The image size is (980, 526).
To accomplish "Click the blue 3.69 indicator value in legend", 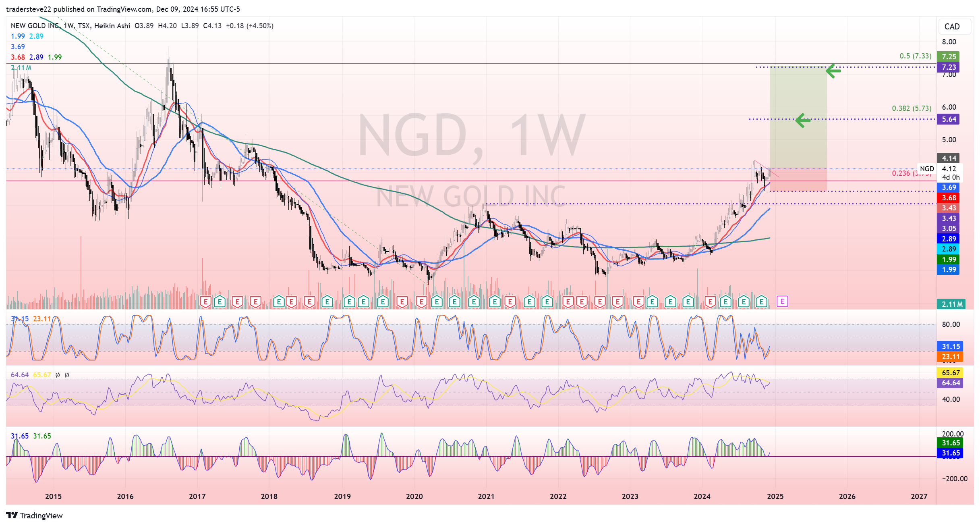I will coord(18,47).
